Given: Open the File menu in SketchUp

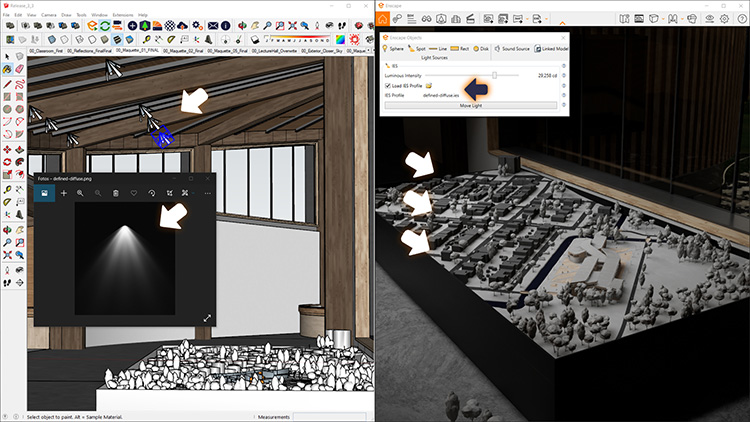Looking at the screenshot, I should click(x=6, y=15).
